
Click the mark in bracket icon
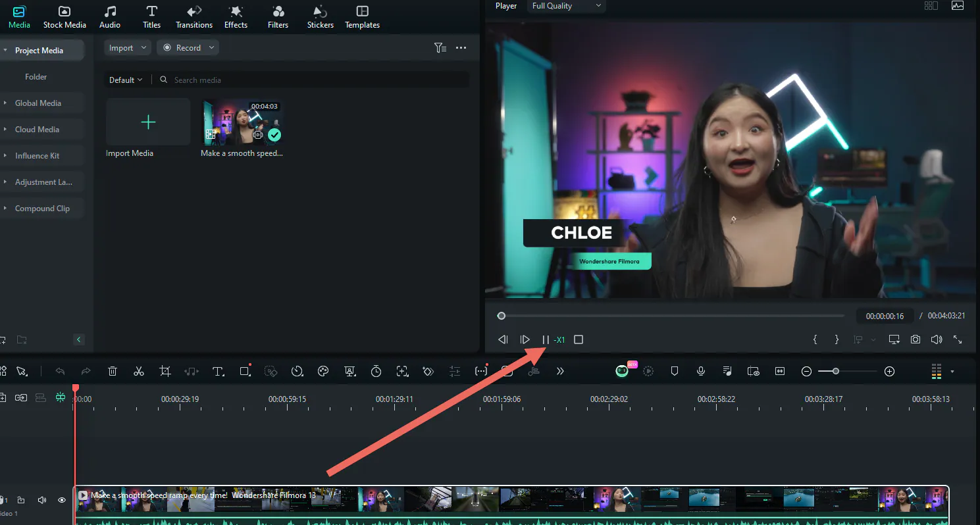click(815, 339)
